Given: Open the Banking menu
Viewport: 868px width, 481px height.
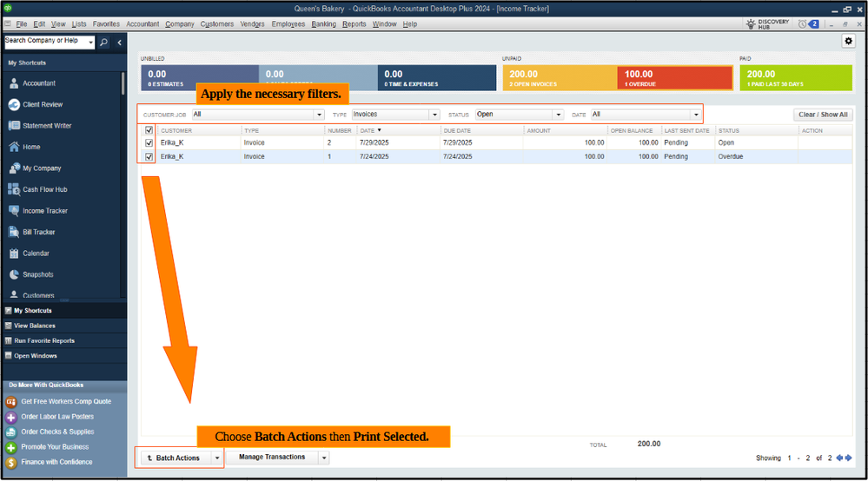Looking at the screenshot, I should tap(323, 24).
